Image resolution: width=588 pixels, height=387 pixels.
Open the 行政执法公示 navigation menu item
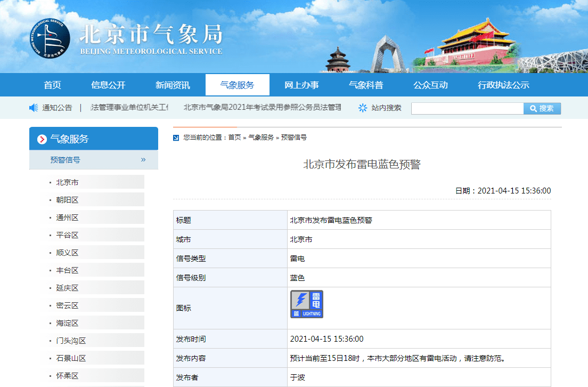pos(503,85)
